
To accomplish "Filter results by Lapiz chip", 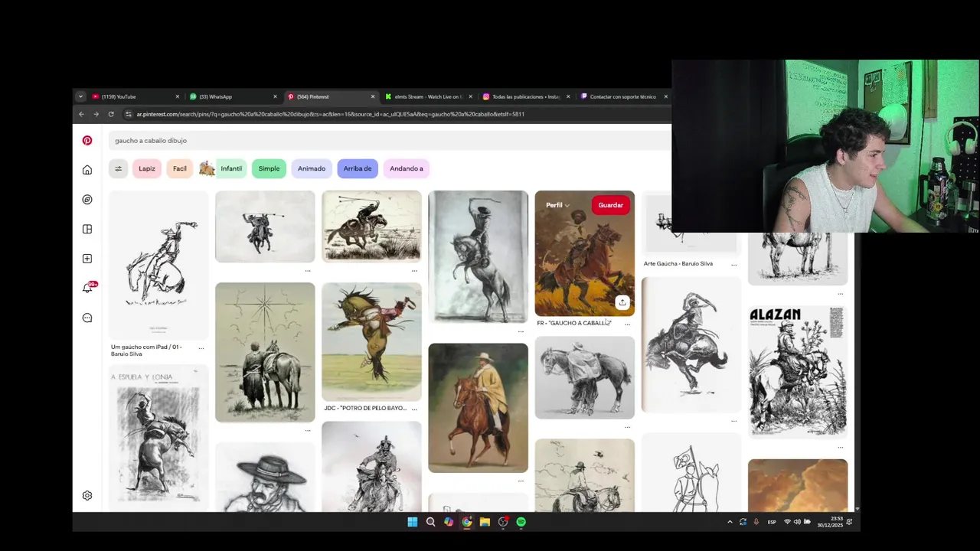I will coord(147,168).
